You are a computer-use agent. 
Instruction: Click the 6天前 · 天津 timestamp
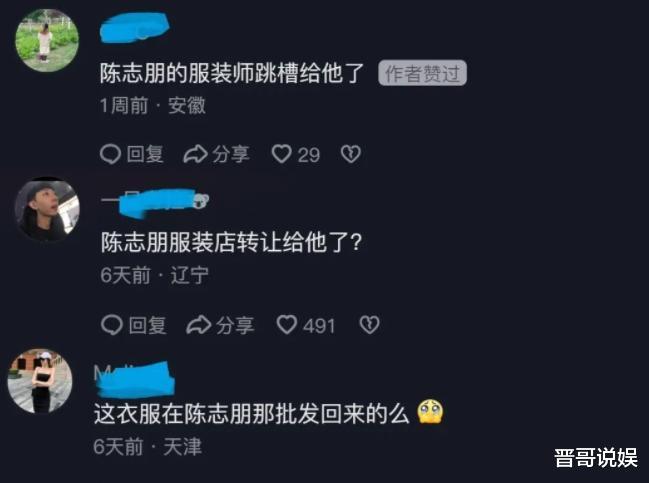click(148, 447)
